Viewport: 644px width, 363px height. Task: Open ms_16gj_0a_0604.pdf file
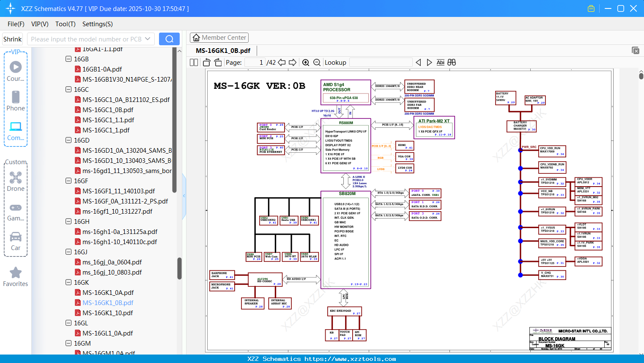[112, 262]
